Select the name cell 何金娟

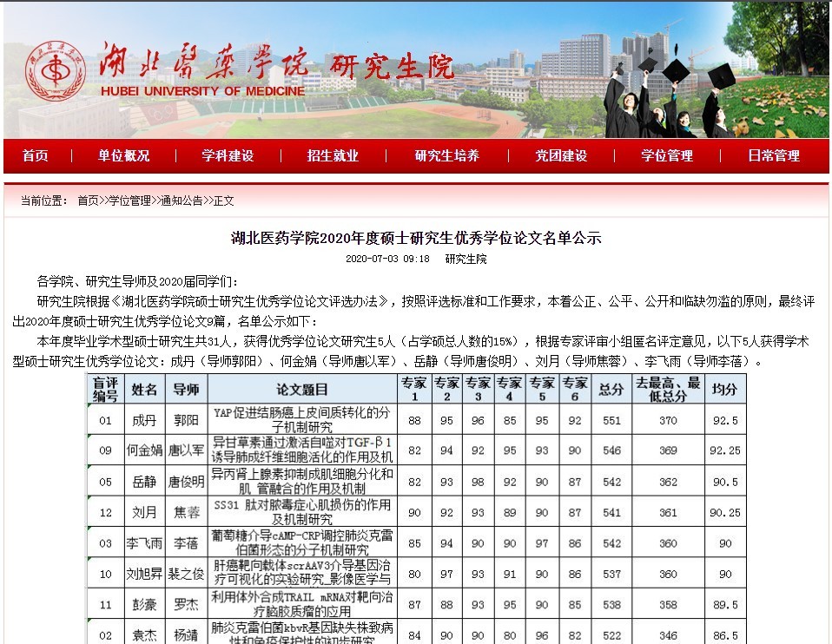(x=144, y=450)
